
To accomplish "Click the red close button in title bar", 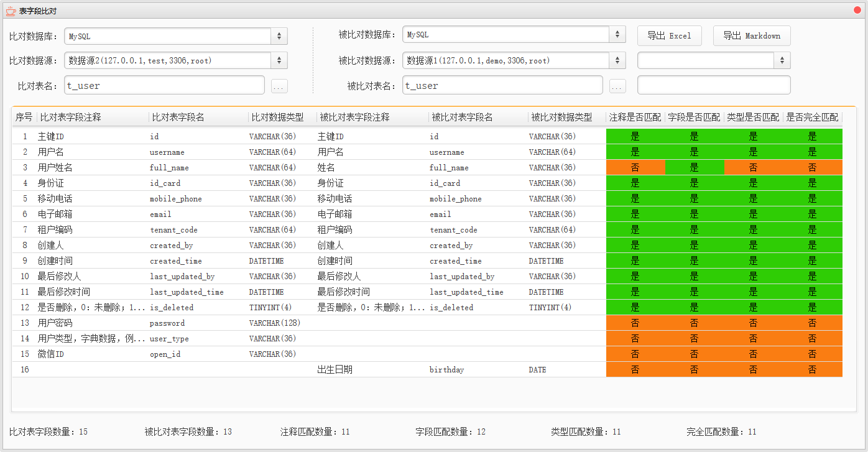I will pyautogui.click(x=857, y=11).
